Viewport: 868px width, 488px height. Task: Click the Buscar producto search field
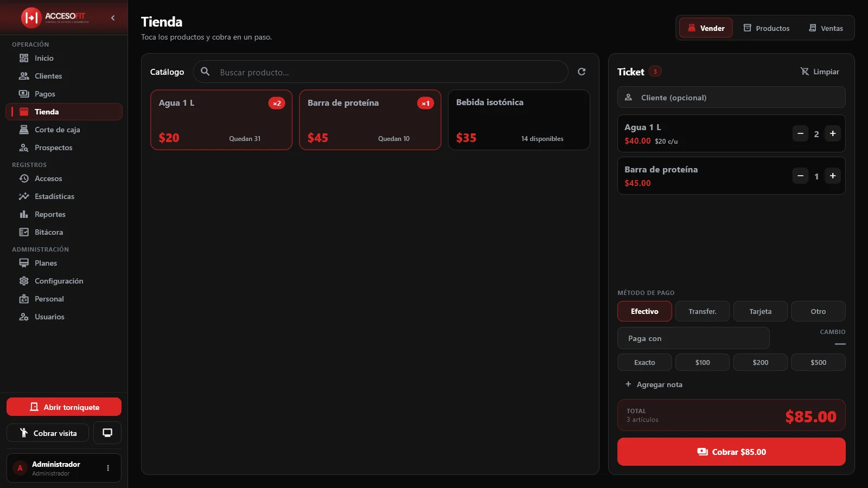(381, 72)
